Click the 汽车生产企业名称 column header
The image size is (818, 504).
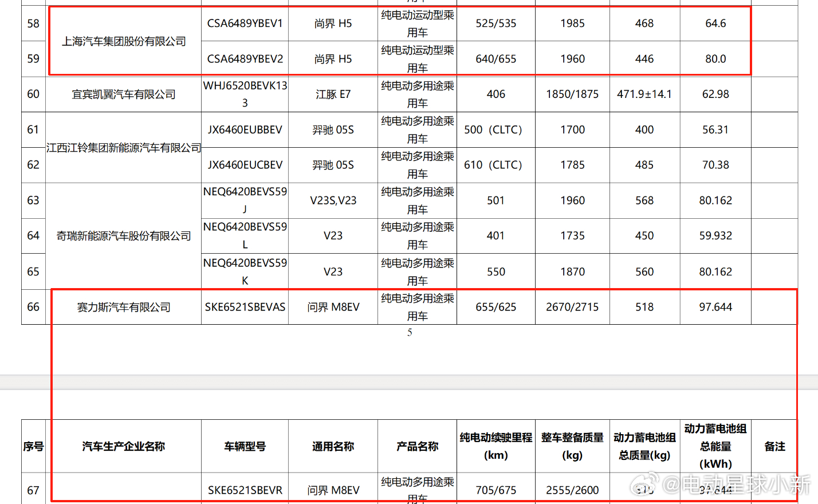[x=124, y=446]
